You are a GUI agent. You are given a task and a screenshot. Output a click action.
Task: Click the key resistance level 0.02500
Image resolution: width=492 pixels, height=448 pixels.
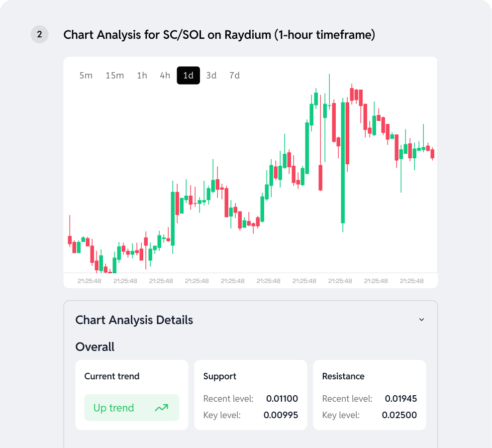click(x=399, y=415)
